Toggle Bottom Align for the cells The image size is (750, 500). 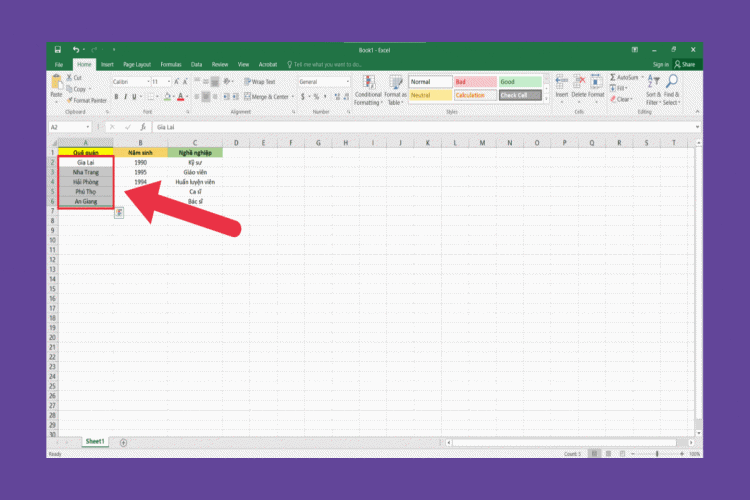tap(215, 82)
